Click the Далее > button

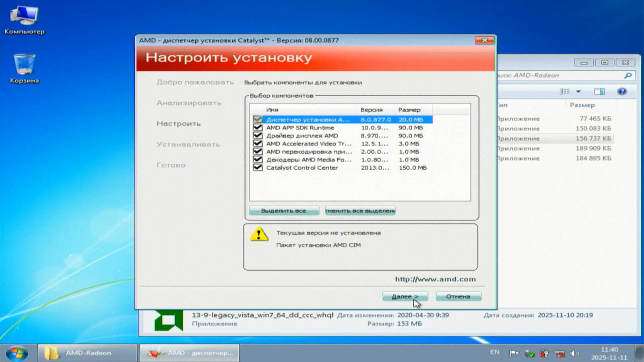click(x=405, y=296)
